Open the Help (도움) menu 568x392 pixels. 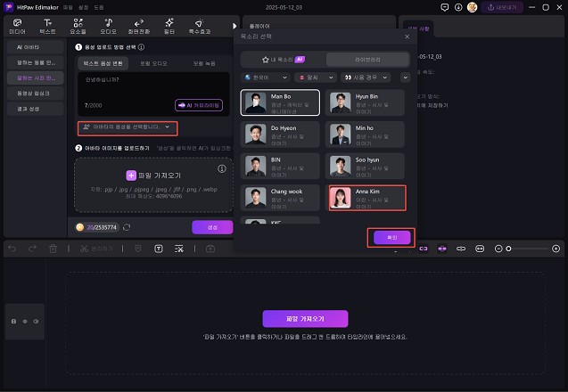pos(99,8)
